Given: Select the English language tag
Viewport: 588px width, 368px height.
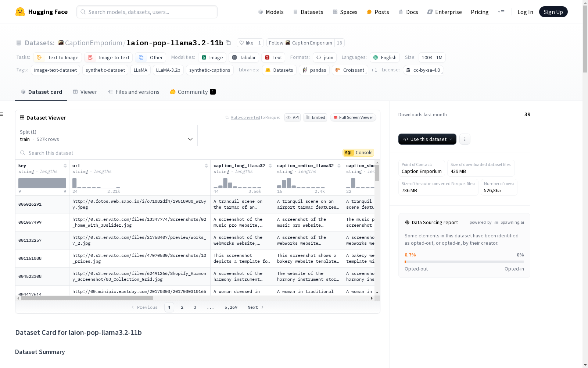Looking at the screenshot, I should coord(385,57).
